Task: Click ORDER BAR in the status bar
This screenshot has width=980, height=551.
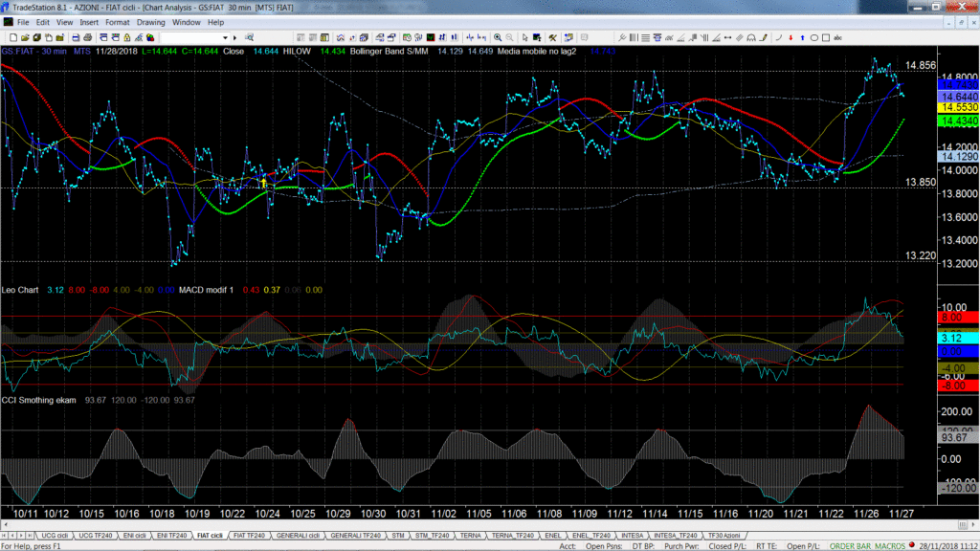Action: point(850,546)
